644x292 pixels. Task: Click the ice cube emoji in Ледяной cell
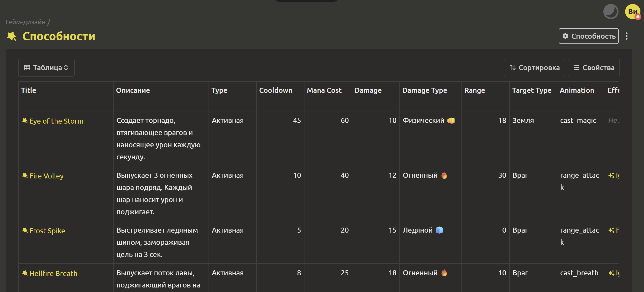tap(439, 230)
